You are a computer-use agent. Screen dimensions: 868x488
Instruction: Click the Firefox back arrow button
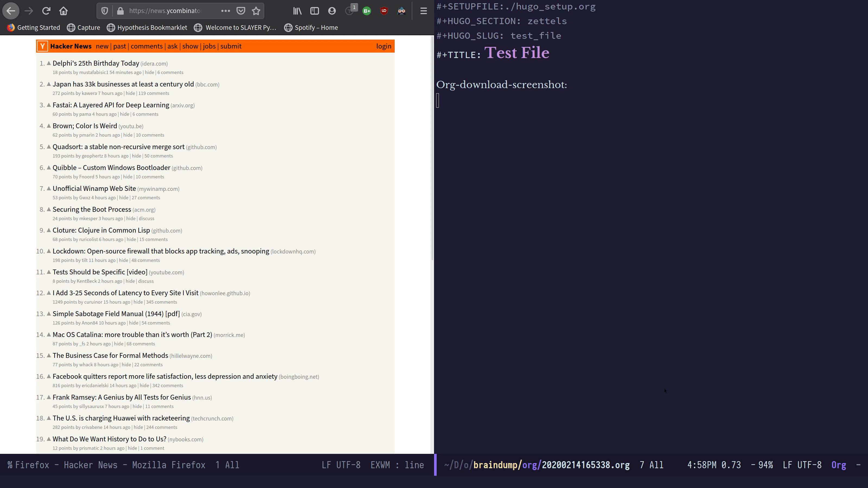tap(11, 11)
